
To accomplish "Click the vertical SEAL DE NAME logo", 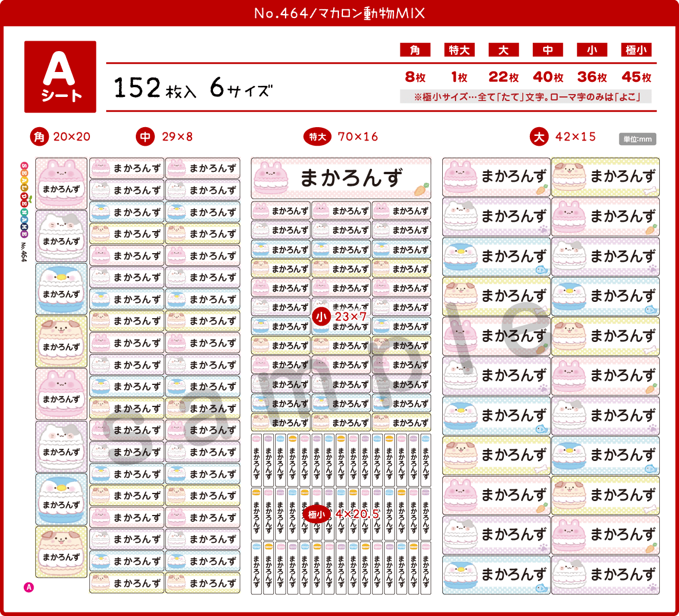I will (x=24, y=200).
